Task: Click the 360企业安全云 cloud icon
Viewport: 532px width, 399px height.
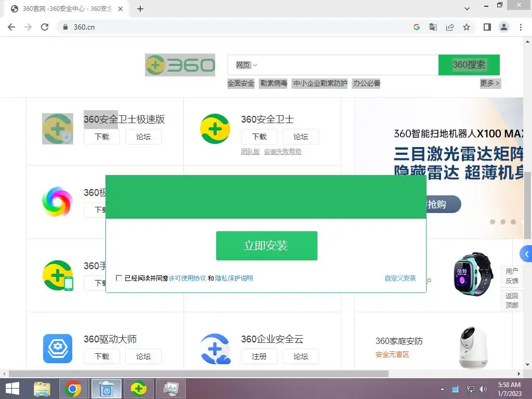Action: click(216, 349)
